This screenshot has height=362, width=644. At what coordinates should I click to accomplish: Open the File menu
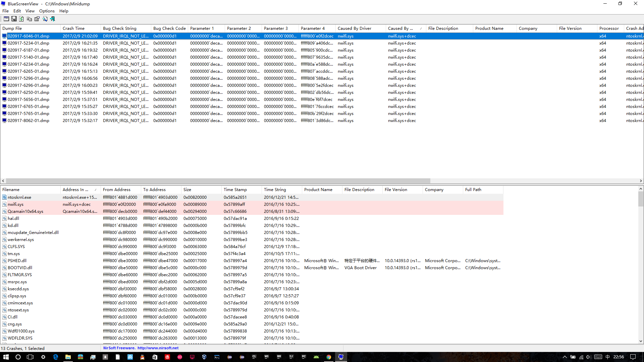(5, 11)
